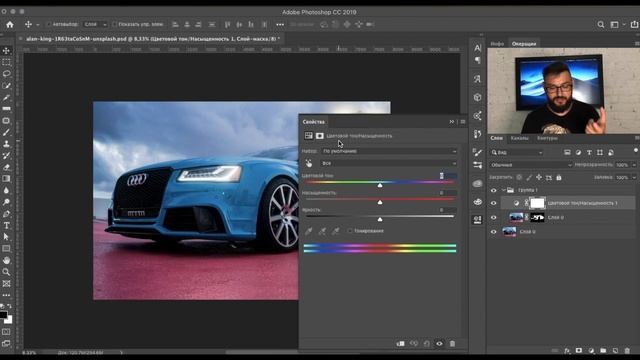Click the Masks icon in Properties header
This screenshot has width=640, height=360.
(320, 136)
